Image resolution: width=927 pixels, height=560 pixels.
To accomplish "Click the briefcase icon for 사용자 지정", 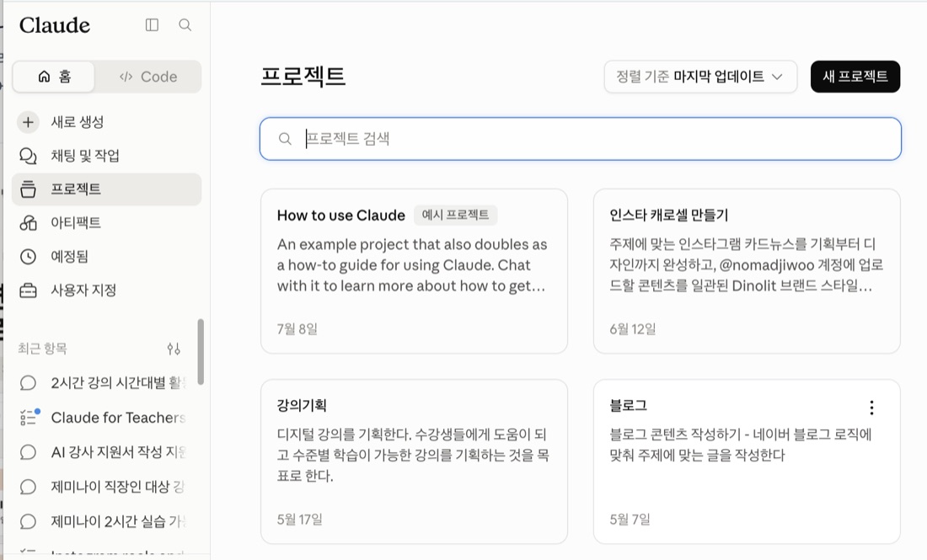I will coord(28,291).
